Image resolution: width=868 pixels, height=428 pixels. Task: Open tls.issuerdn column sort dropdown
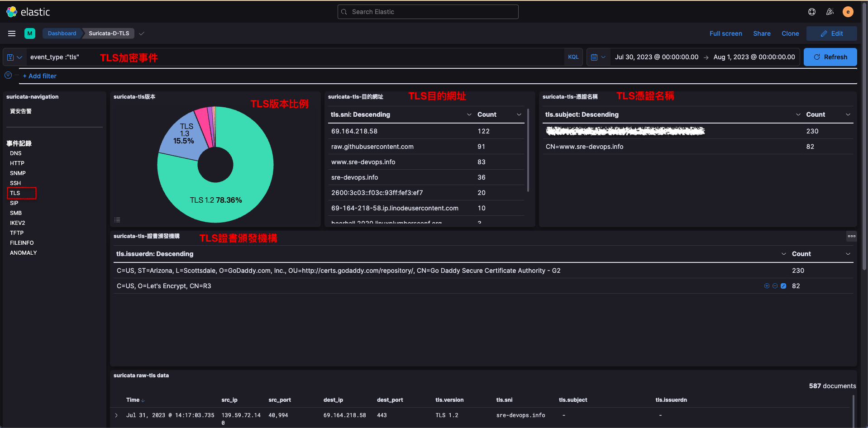784,254
